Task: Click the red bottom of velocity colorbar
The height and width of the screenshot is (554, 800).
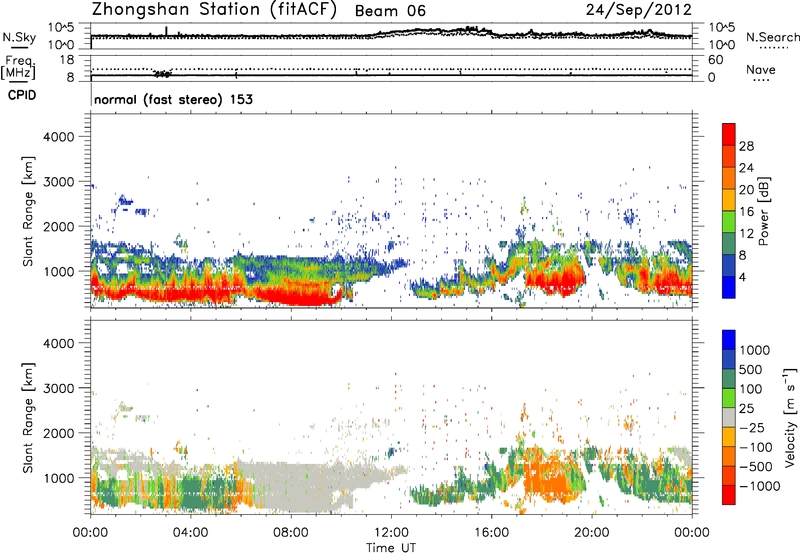Action: pyautogui.click(x=729, y=495)
